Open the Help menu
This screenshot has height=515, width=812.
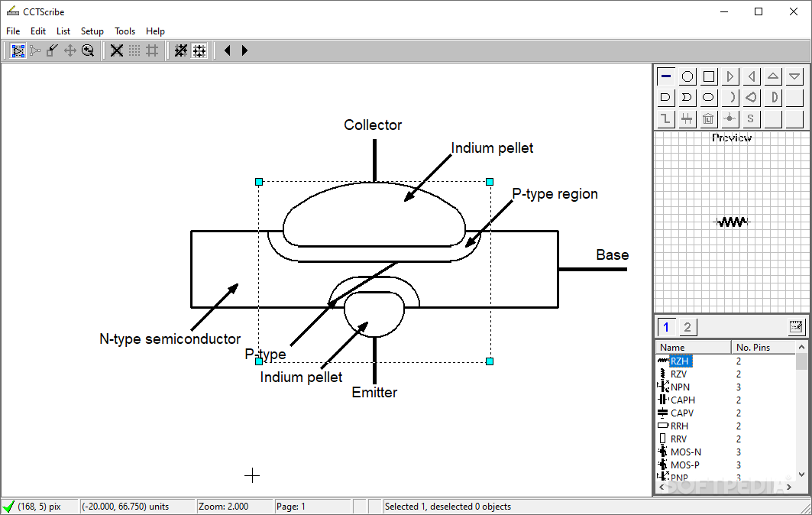[155, 31]
